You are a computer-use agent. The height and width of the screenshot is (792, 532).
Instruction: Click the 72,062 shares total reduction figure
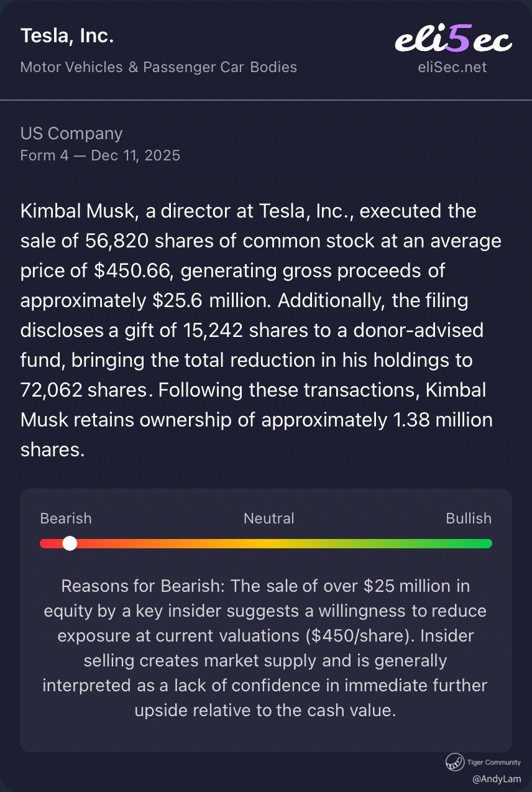[54, 390]
